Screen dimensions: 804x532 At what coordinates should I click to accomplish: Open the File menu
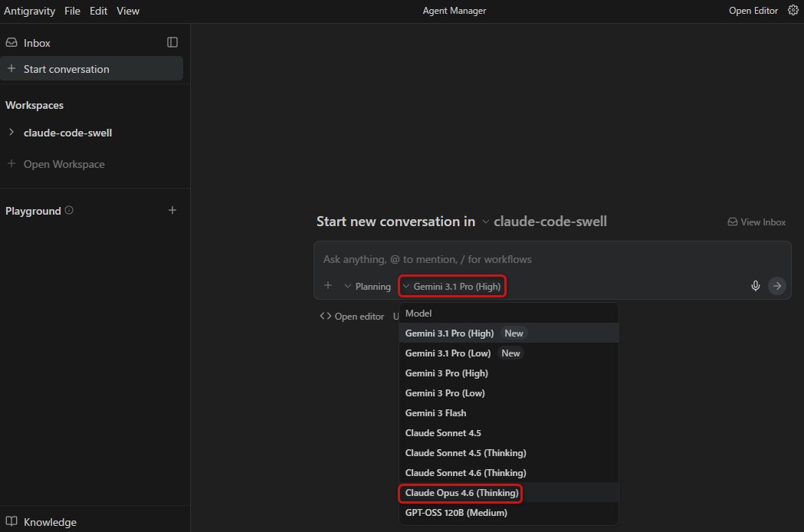click(x=72, y=11)
